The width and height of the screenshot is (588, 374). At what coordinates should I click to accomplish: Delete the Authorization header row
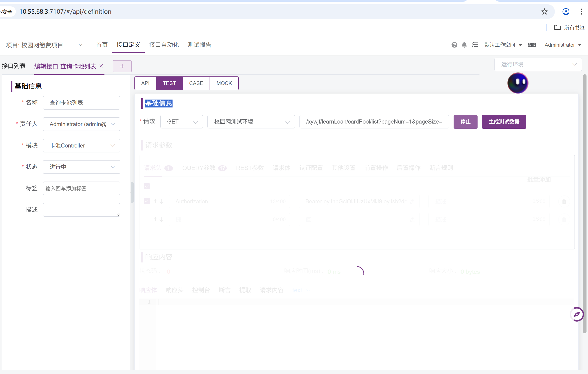564,201
